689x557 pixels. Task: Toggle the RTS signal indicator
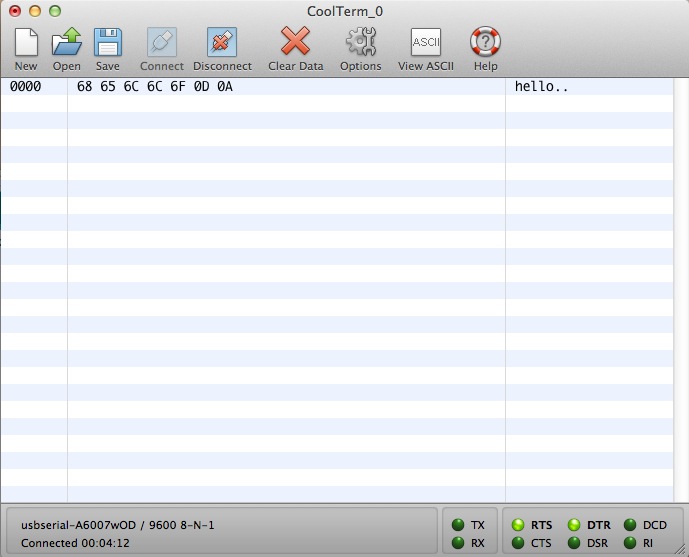(x=518, y=525)
